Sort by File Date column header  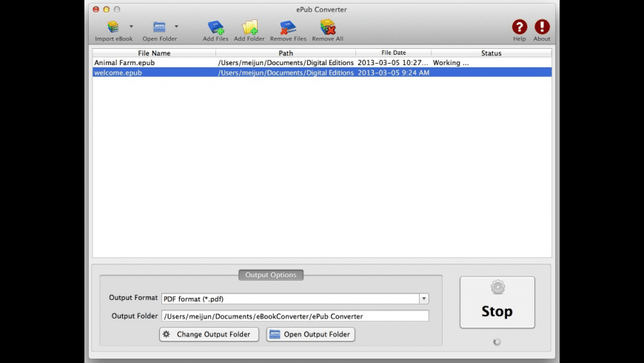(x=394, y=53)
